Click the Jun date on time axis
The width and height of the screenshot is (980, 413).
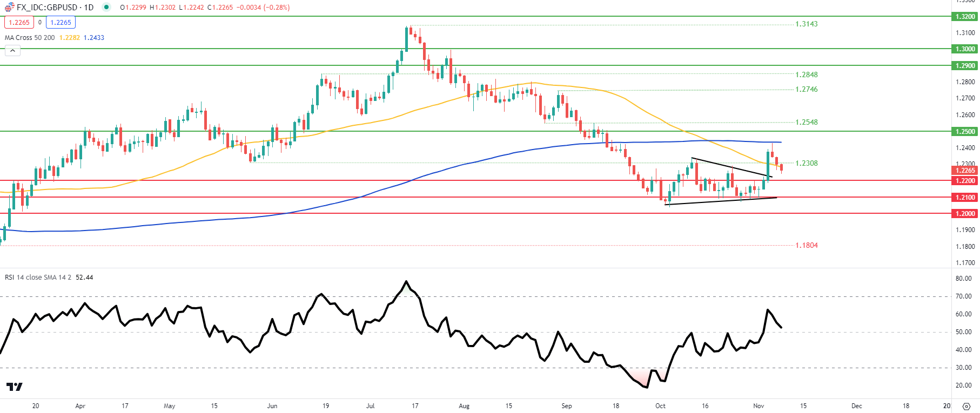coord(272,406)
